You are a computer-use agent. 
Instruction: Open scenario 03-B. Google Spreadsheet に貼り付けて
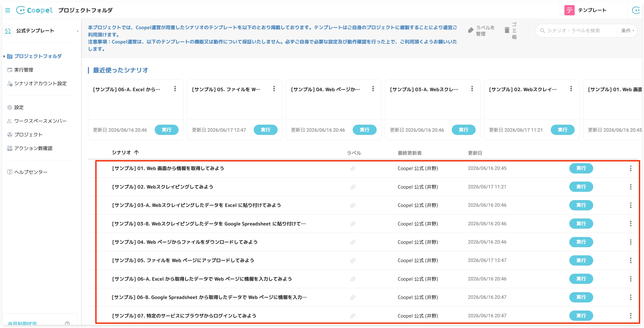tap(209, 224)
